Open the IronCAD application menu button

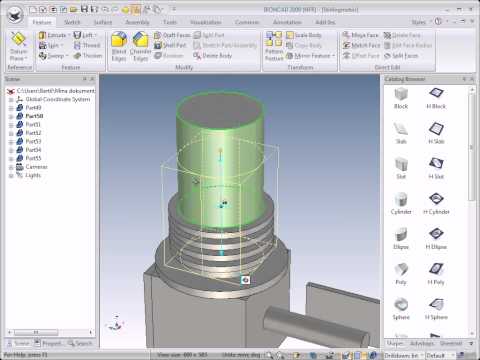click(15, 15)
